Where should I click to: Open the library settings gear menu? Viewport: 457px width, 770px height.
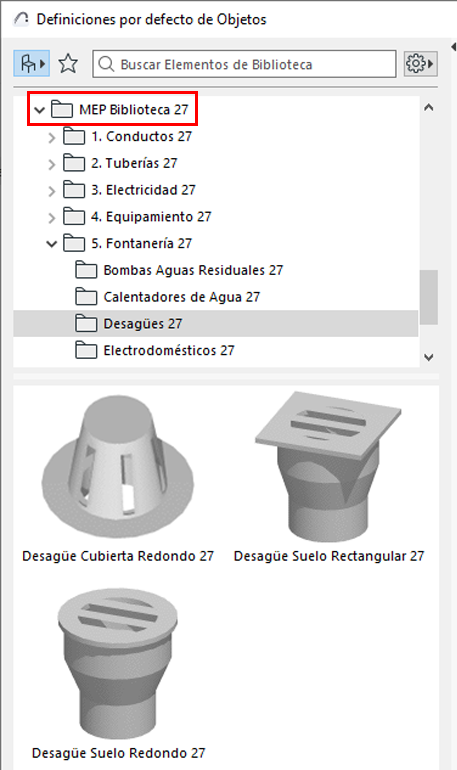tap(421, 63)
